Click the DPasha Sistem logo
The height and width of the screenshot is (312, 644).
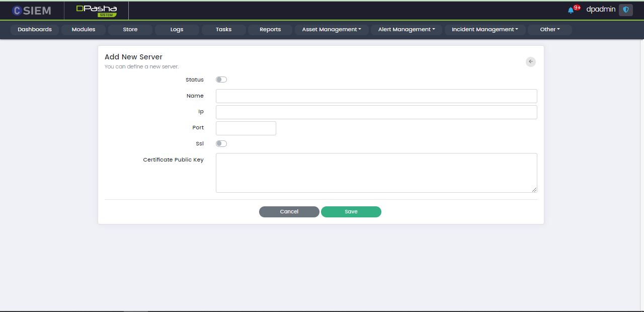pos(97,11)
